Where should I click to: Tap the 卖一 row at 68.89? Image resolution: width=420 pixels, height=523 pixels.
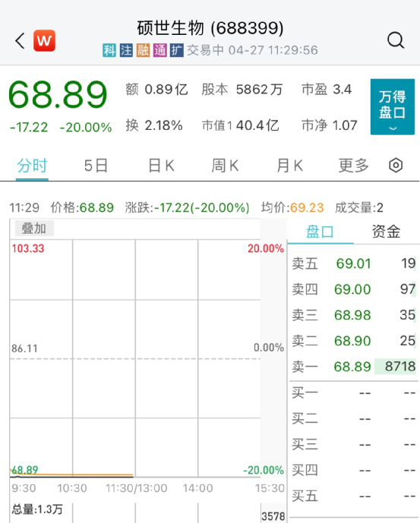(x=354, y=367)
